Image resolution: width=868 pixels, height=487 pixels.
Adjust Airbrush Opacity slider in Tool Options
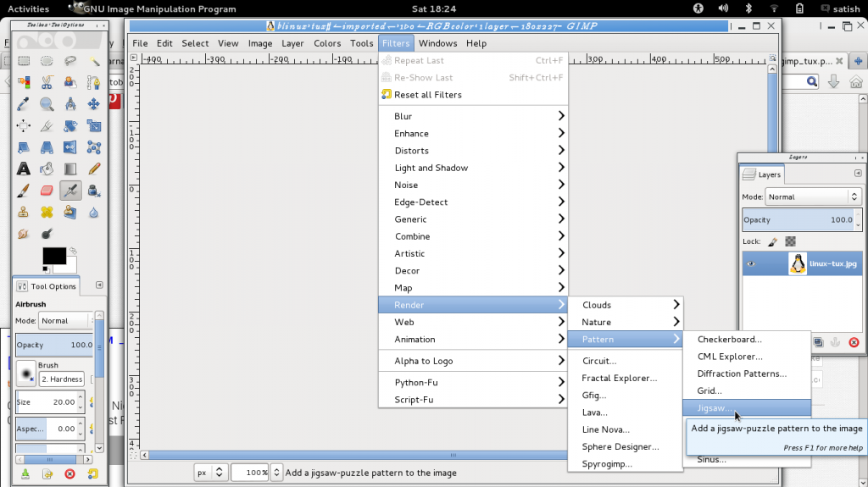pos(54,345)
